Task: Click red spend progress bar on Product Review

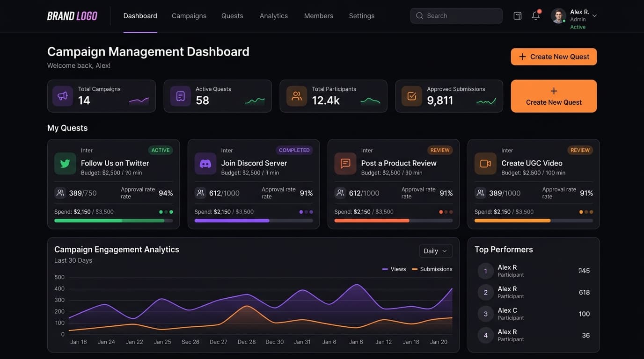Action: [x=394, y=221]
